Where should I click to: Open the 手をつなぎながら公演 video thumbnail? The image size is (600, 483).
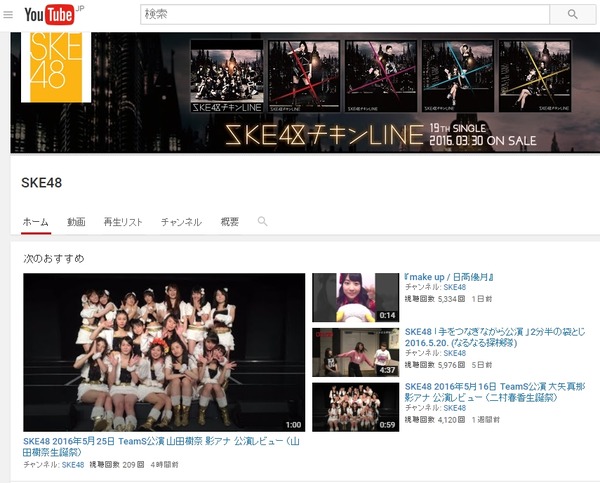click(x=355, y=352)
